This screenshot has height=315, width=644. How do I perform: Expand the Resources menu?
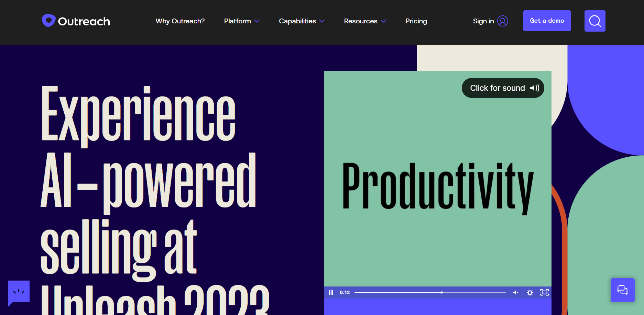click(x=365, y=21)
